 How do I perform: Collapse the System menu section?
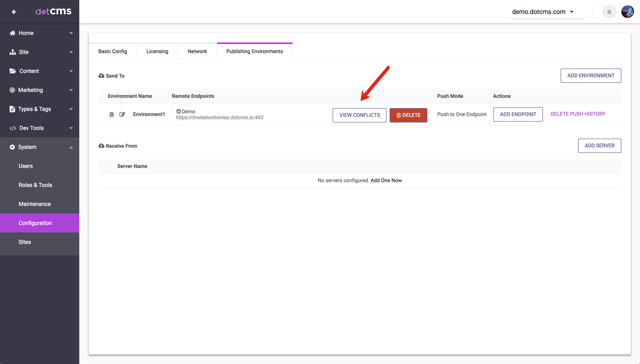tap(71, 147)
